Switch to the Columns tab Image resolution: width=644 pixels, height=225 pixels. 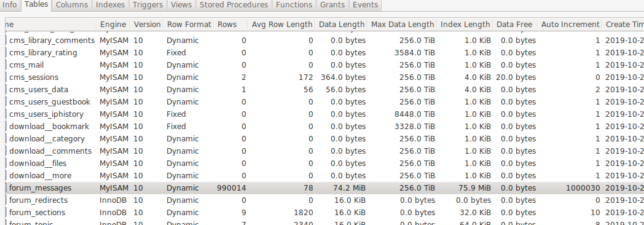[x=71, y=6]
